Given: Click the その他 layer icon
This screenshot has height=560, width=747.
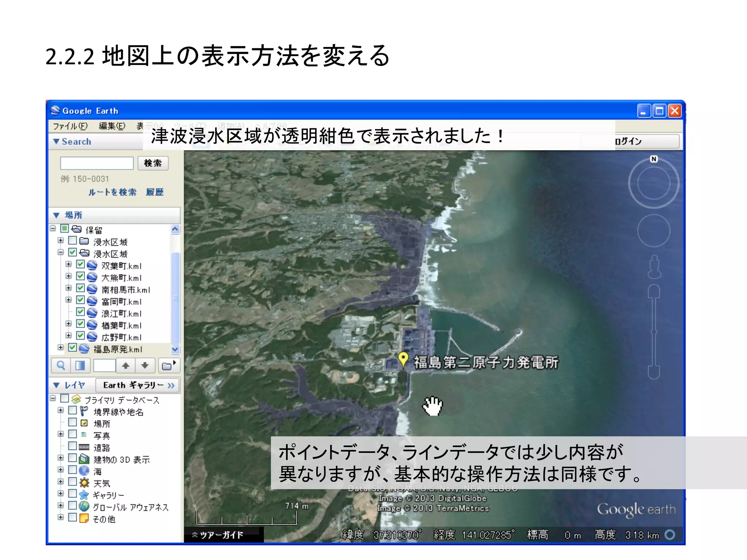Looking at the screenshot, I should [x=84, y=518].
